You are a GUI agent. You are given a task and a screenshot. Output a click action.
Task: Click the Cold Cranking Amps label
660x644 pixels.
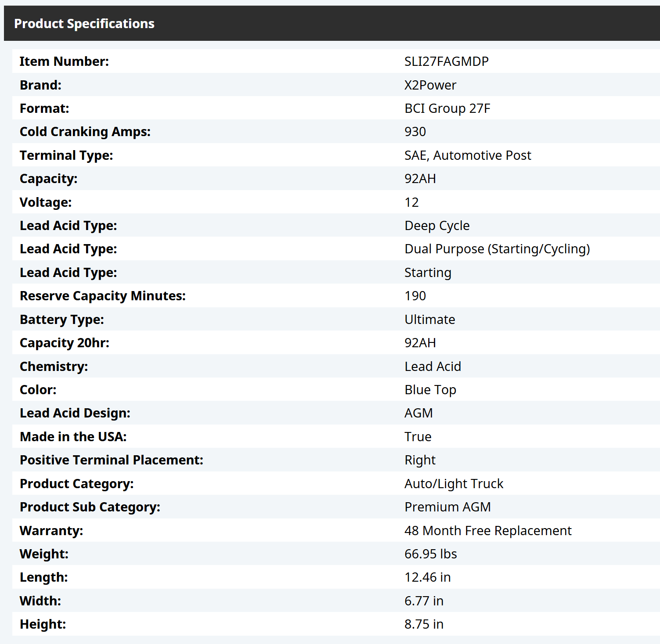pos(85,132)
